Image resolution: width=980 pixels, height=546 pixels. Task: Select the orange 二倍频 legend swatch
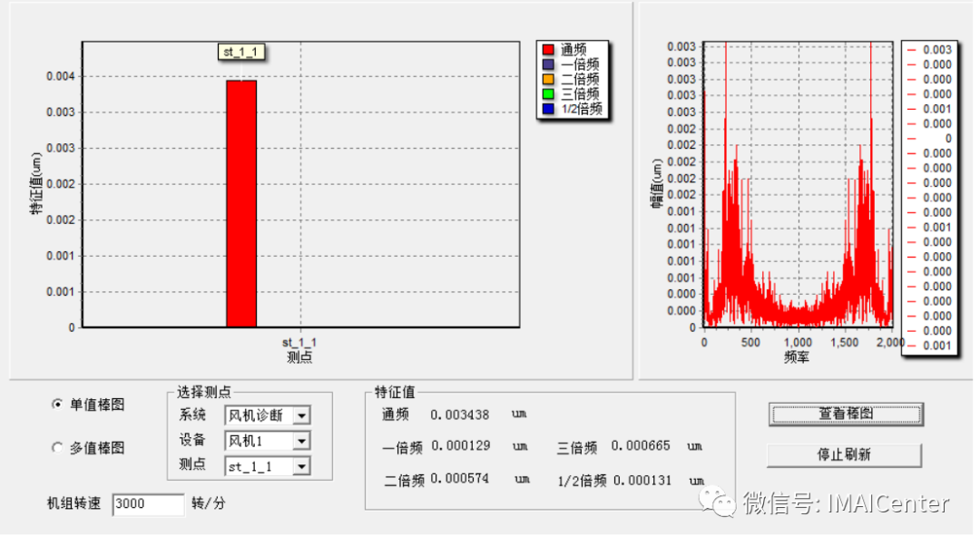click(548, 79)
